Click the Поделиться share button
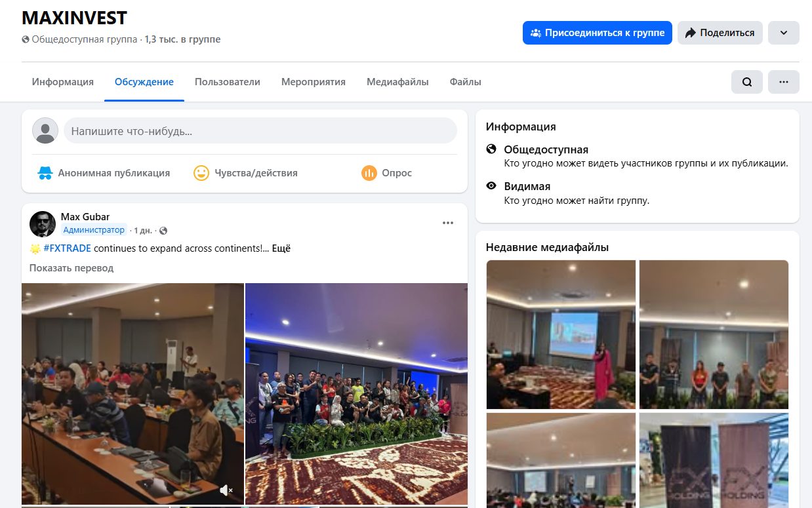This screenshot has width=812, height=508. point(720,33)
